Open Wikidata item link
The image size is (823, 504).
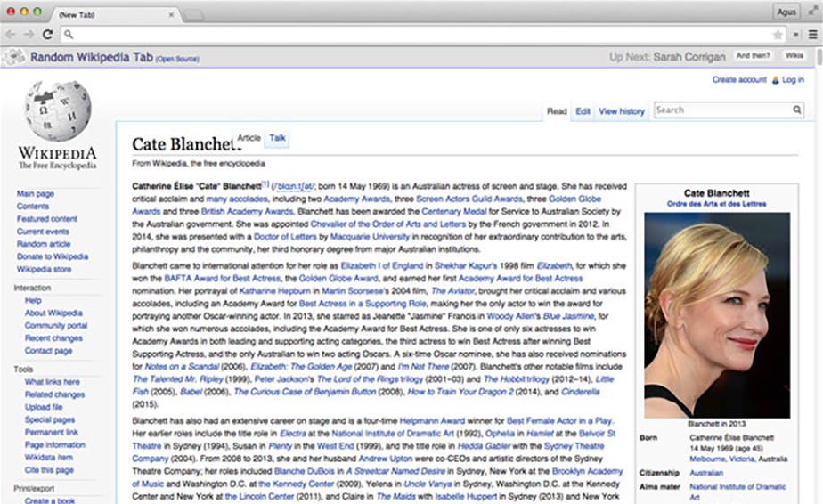pyautogui.click(x=49, y=458)
